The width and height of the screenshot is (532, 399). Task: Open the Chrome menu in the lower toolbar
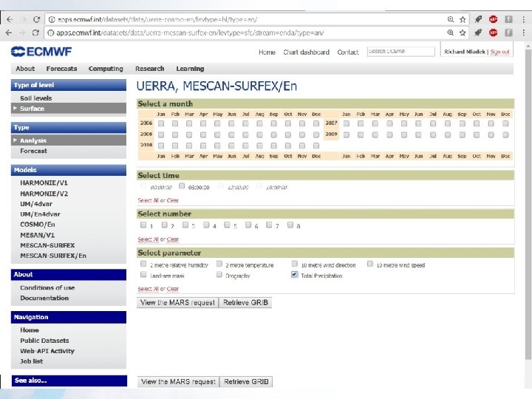tap(524, 33)
